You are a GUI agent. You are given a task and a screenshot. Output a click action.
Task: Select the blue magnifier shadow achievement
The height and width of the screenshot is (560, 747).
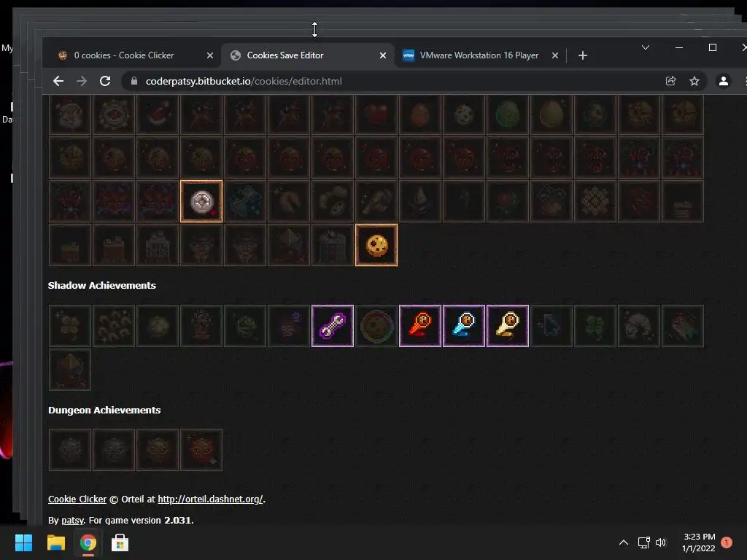click(x=464, y=326)
